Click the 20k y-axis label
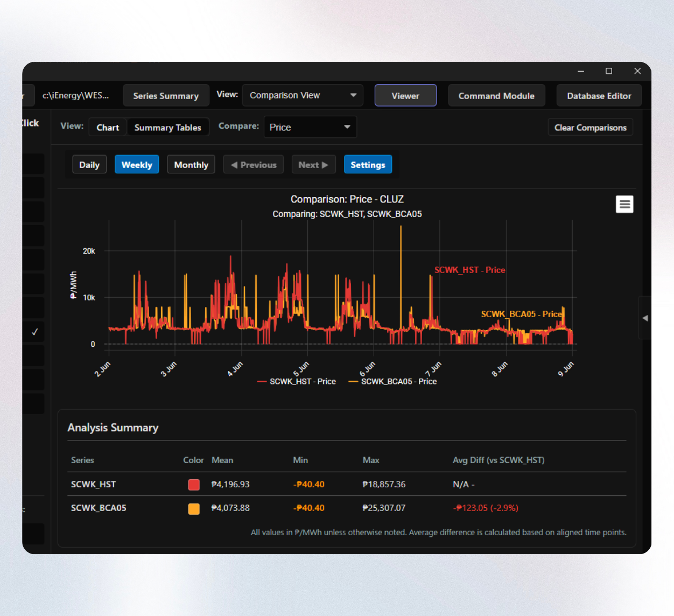The height and width of the screenshot is (616, 674). click(x=89, y=251)
